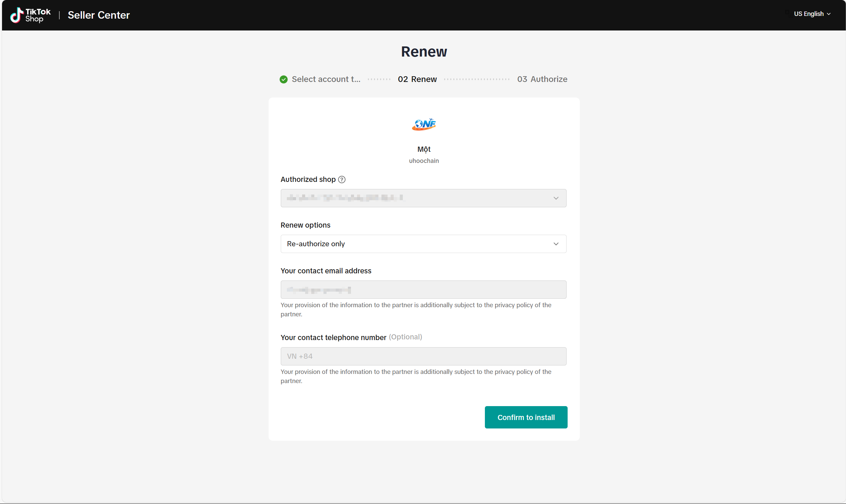
Task: Click the chevron in Authorized shop field
Action: 556,198
